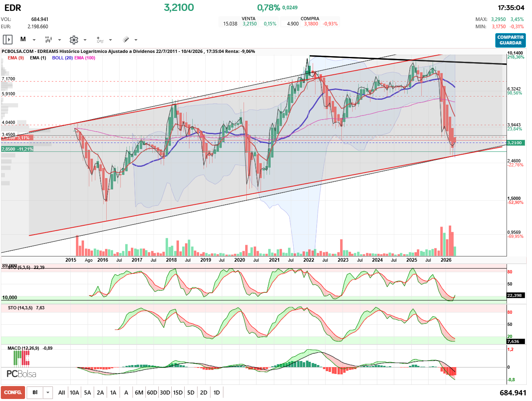Open chart settings gear icon
Viewport: 532px width, 401px height.
tap(74, 40)
